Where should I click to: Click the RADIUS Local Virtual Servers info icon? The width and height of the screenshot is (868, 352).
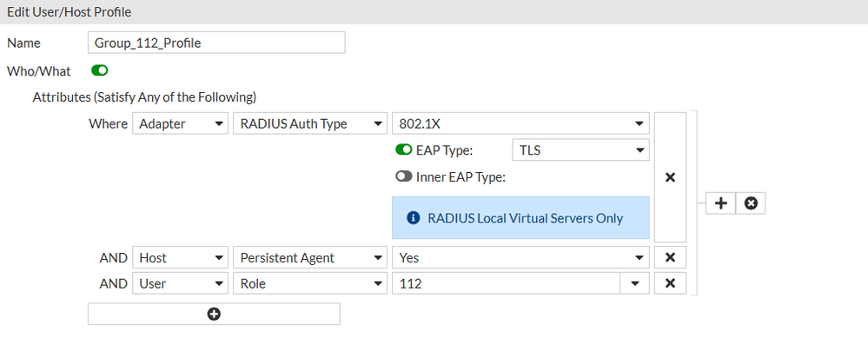pos(414,218)
